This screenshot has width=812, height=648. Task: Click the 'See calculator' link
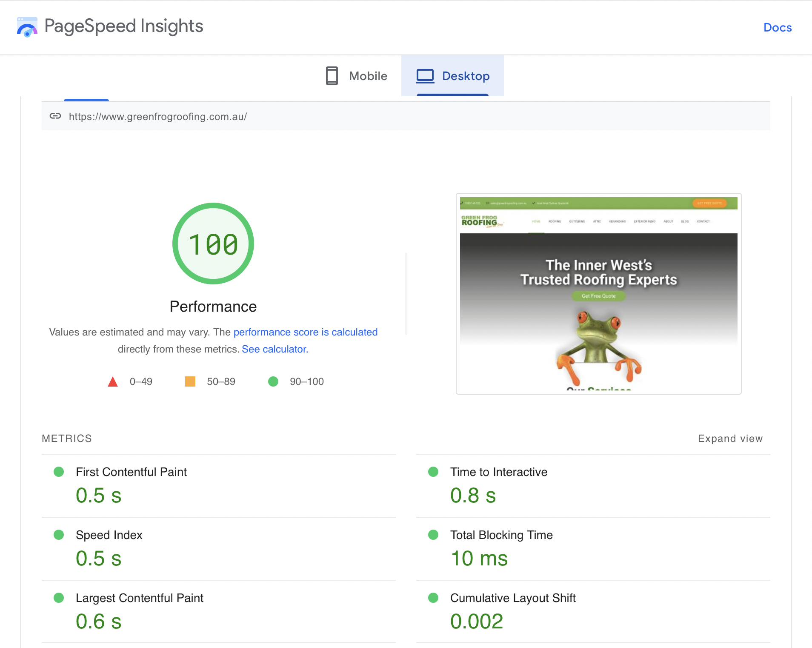click(x=274, y=349)
